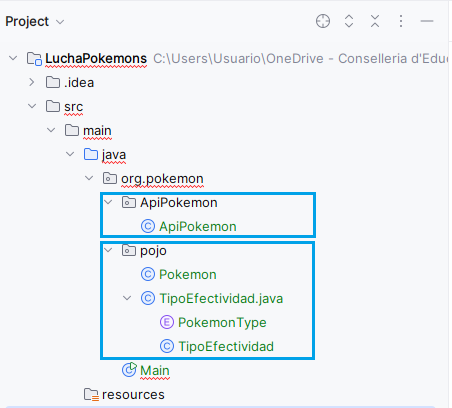The width and height of the screenshot is (452, 408).
Task: Expand the .idea folder
Action: tap(32, 82)
